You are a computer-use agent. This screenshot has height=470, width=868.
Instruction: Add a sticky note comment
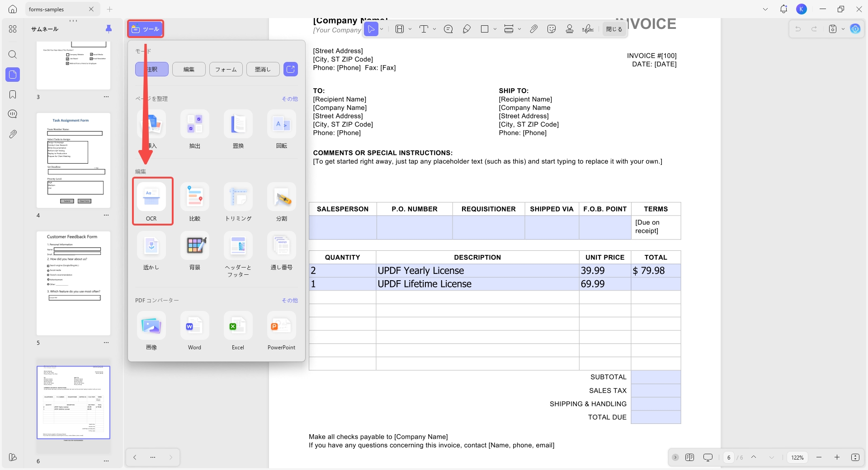[x=448, y=29]
